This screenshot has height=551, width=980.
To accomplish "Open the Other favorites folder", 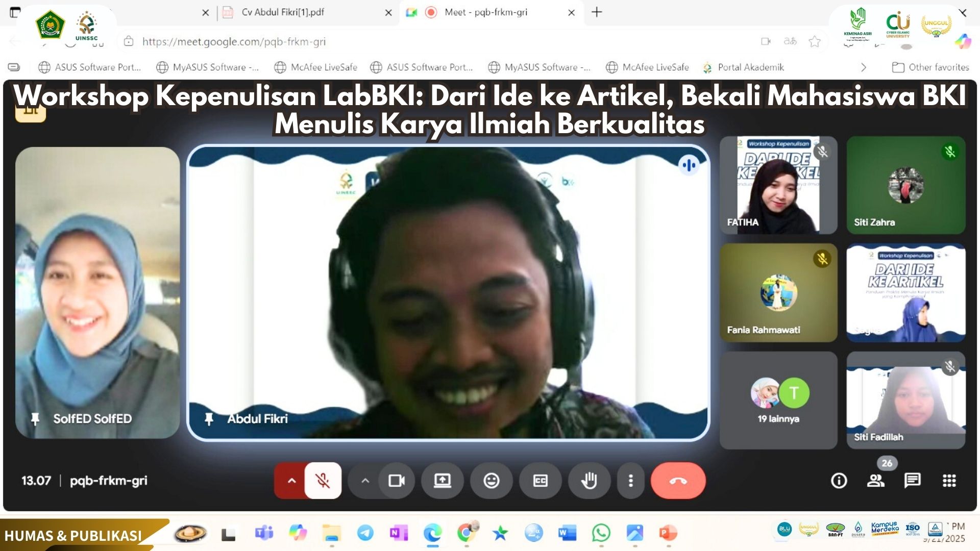I will pyautogui.click(x=930, y=67).
